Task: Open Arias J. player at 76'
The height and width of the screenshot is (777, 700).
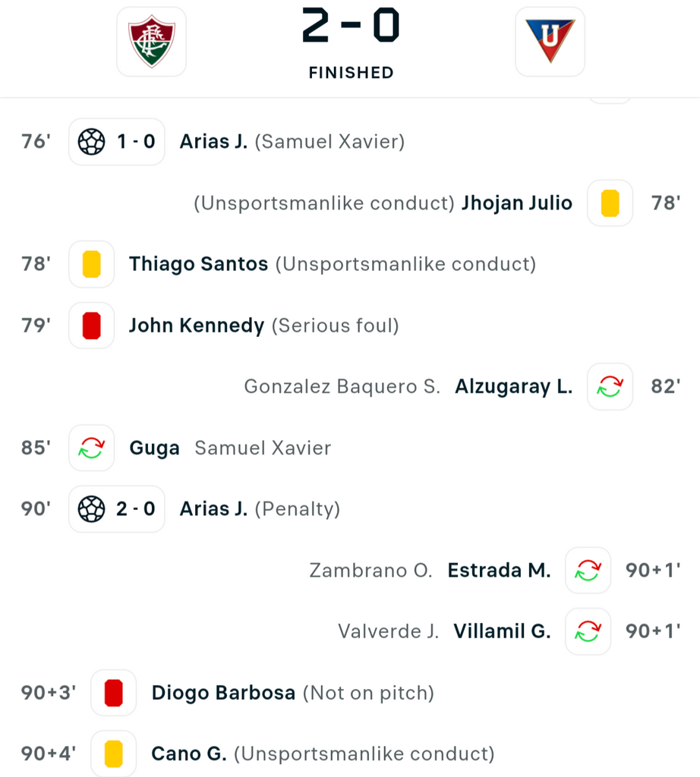Action: pyautogui.click(x=213, y=142)
